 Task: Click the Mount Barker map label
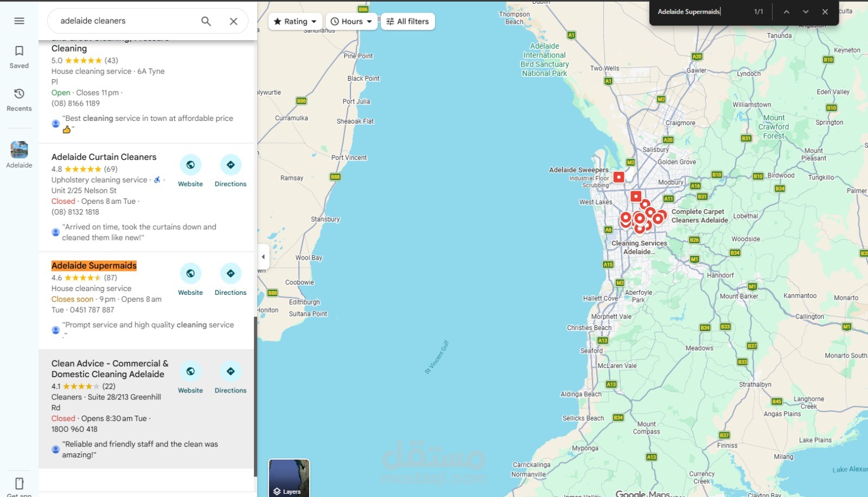click(739, 296)
